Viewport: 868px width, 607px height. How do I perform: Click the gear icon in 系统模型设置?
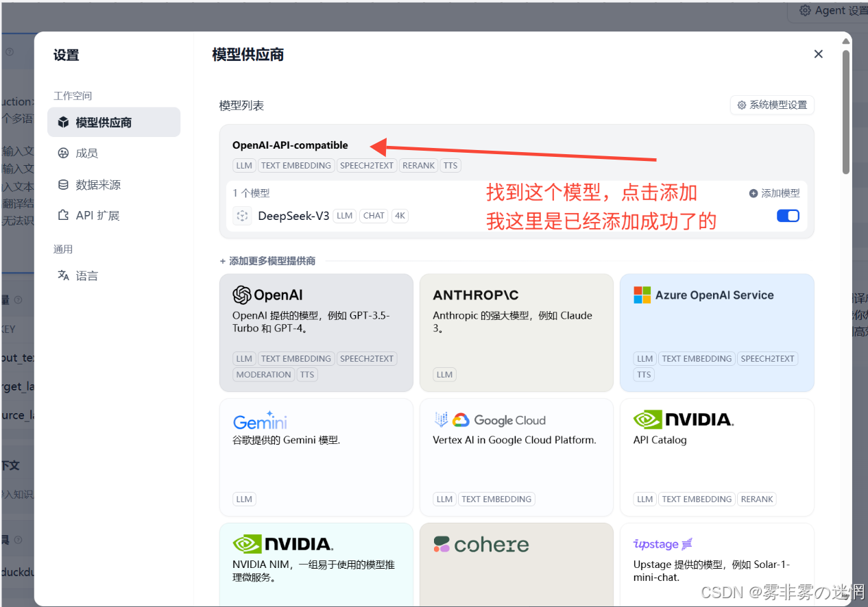[742, 105]
